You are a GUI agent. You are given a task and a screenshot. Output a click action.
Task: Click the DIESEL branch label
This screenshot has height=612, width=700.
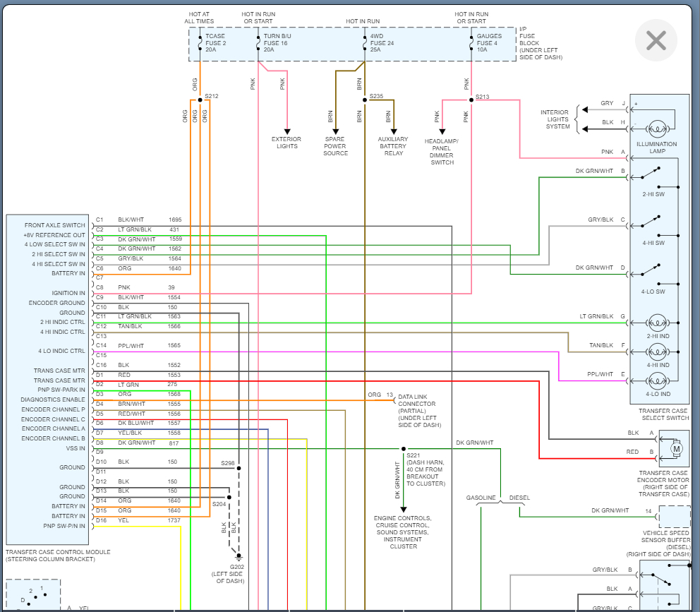[519, 498]
